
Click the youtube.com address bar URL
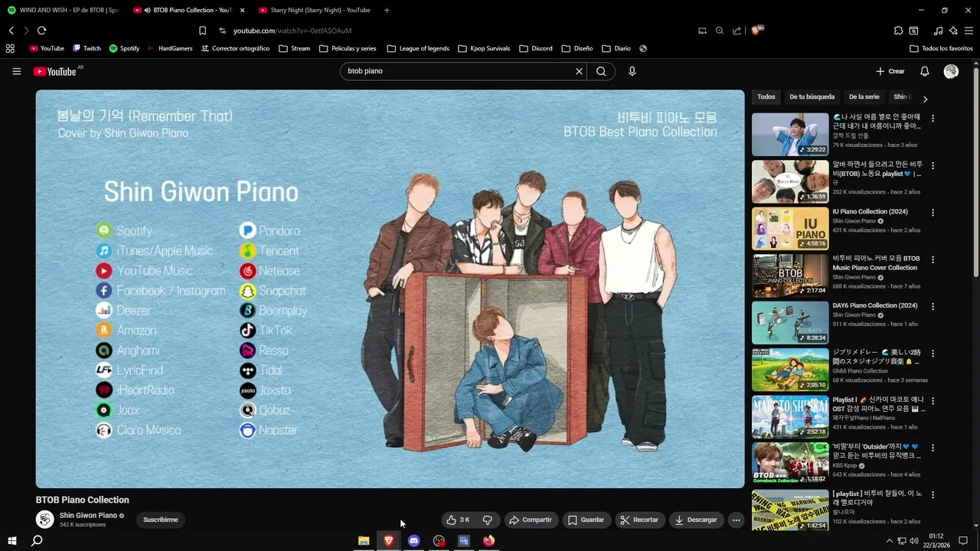(x=292, y=31)
